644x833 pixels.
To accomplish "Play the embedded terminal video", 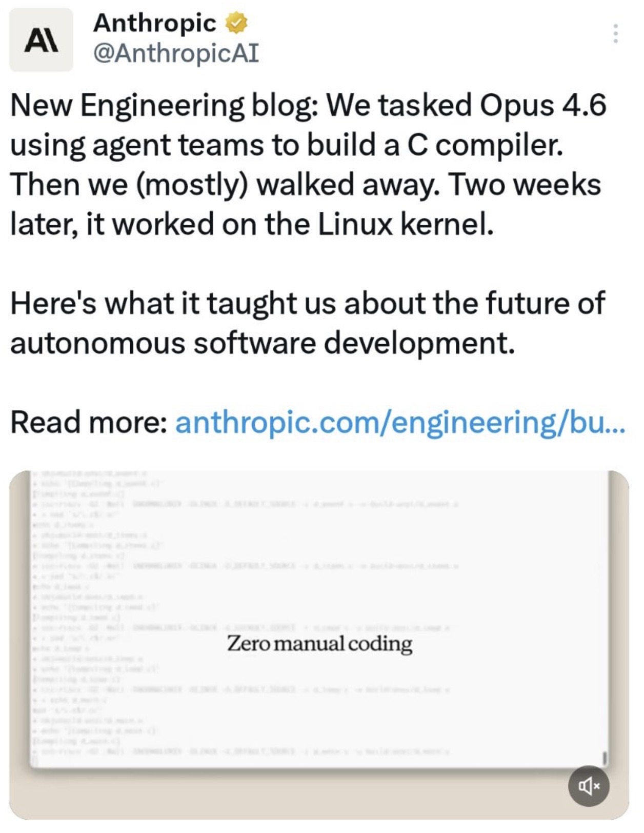I will pyautogui.click(x=319, y=590).
